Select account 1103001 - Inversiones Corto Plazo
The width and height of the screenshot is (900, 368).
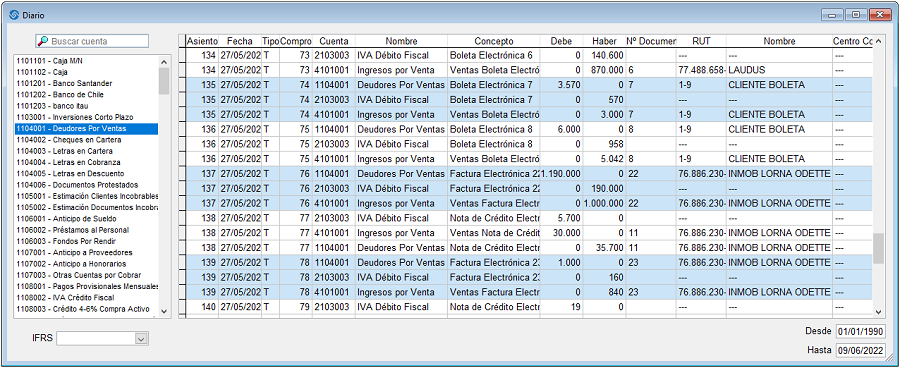click(86, 117)
